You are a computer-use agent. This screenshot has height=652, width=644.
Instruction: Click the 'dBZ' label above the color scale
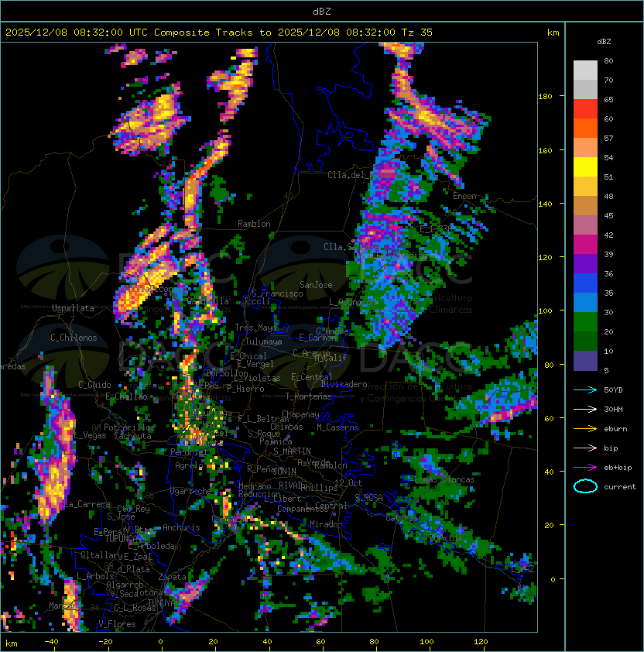pos(604,42)
